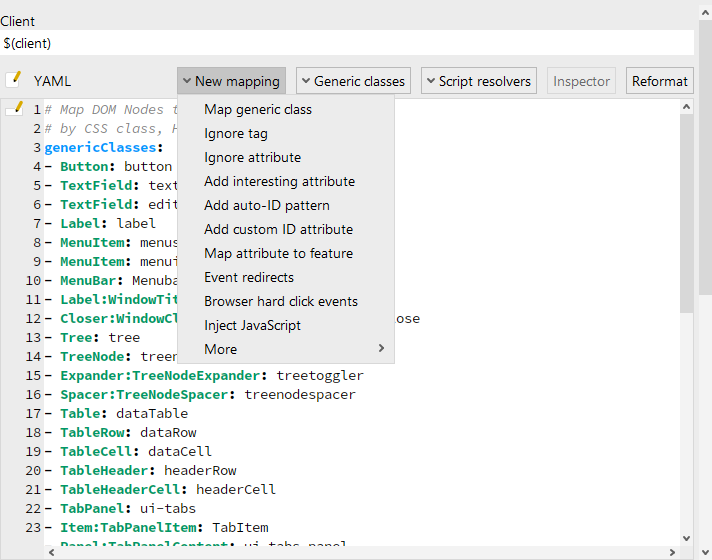Click the outer panel scroll-up arrow
Viewport: 712px width, 560px height.
[x=705, y=13]
